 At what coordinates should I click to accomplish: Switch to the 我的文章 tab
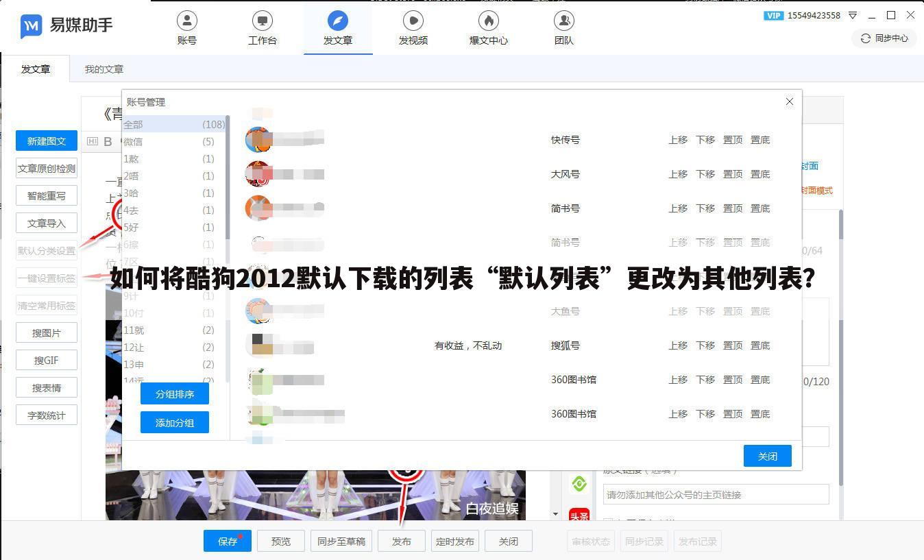click(x=104, y=69)
